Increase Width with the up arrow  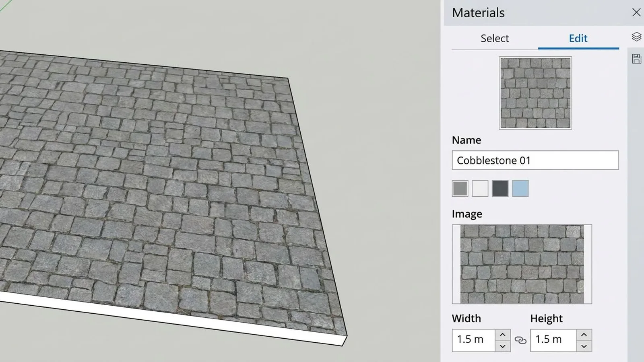coord(502,335)
